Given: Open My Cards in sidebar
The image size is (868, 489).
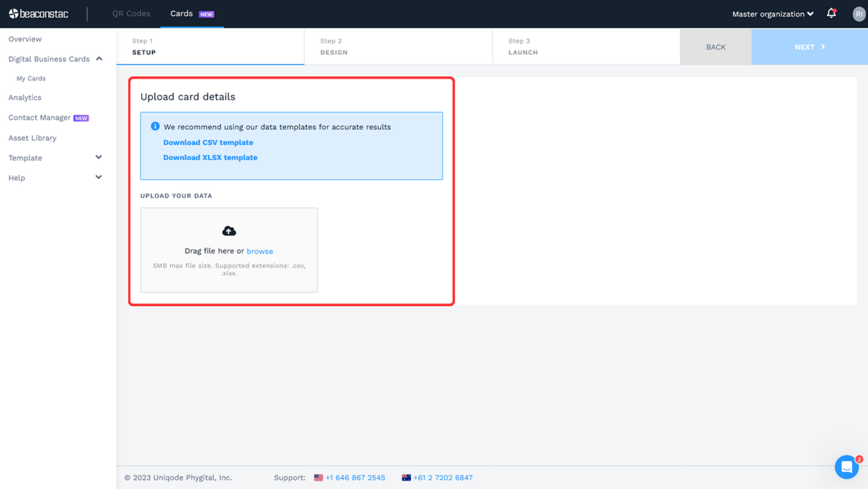Looking at the screenshot, I should [x=31, y=78].
